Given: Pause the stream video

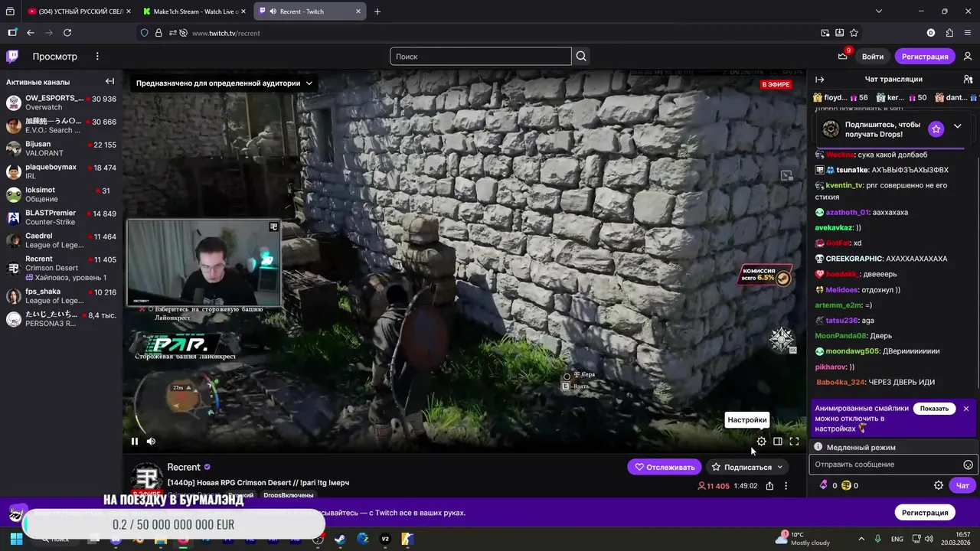Looking at the screenshot, I should tap(135, 441).
